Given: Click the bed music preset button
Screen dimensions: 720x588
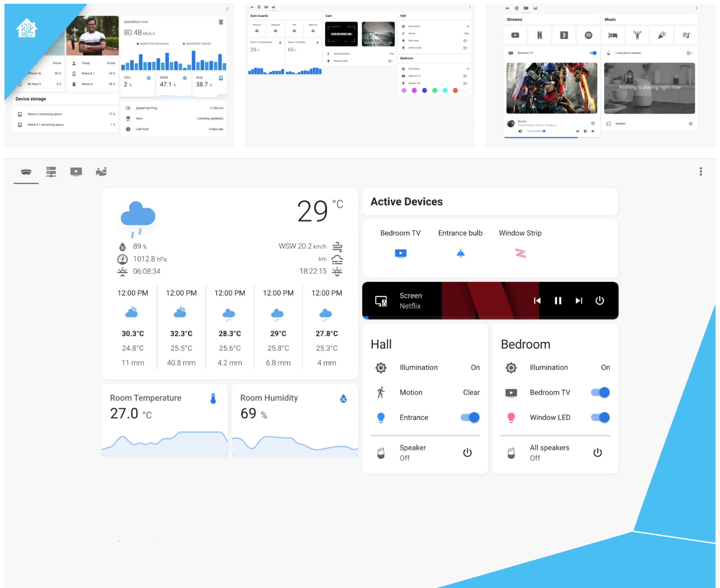Looking at the screenshot, I should click(x=613, y=35).
